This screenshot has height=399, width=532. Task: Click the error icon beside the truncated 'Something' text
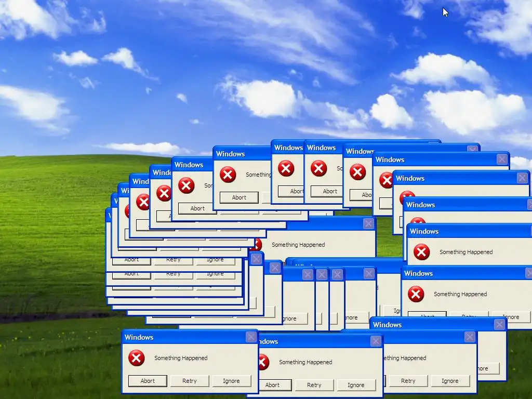(x=228, y=175)
